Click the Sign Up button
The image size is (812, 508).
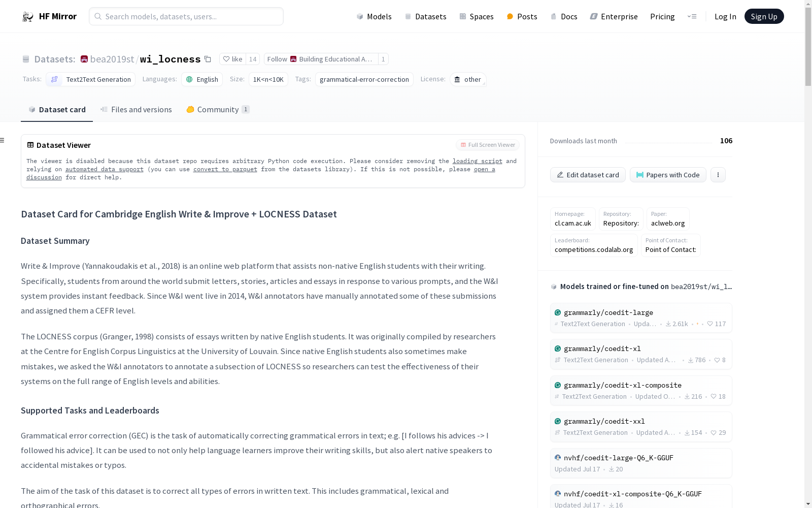(x=764, y=16)
